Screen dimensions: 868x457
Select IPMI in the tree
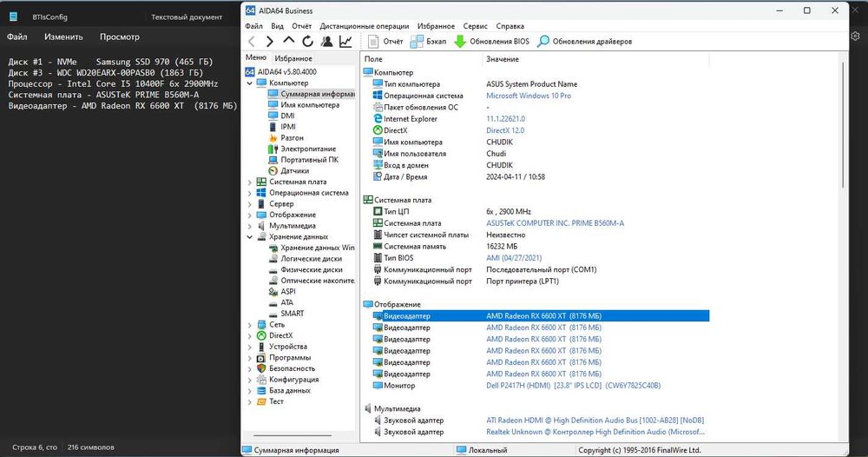pyautogui.click(x=282, y=127)
